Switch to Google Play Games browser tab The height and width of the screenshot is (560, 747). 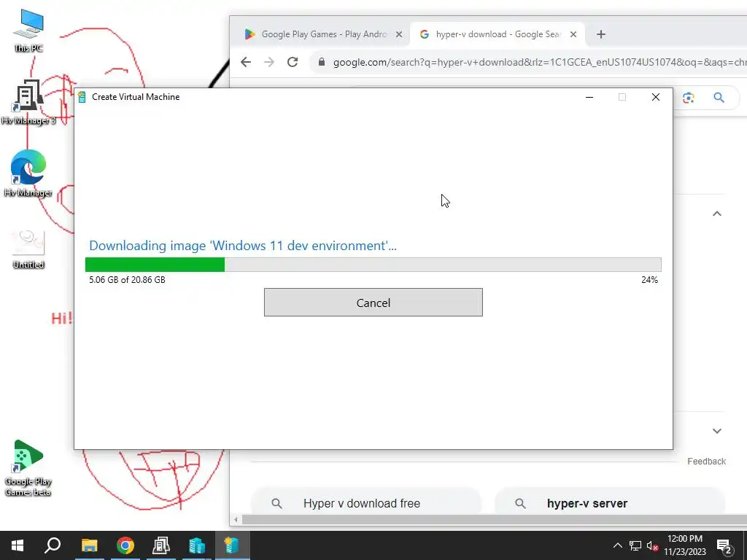pyautogui.click(x=323, y=34)
